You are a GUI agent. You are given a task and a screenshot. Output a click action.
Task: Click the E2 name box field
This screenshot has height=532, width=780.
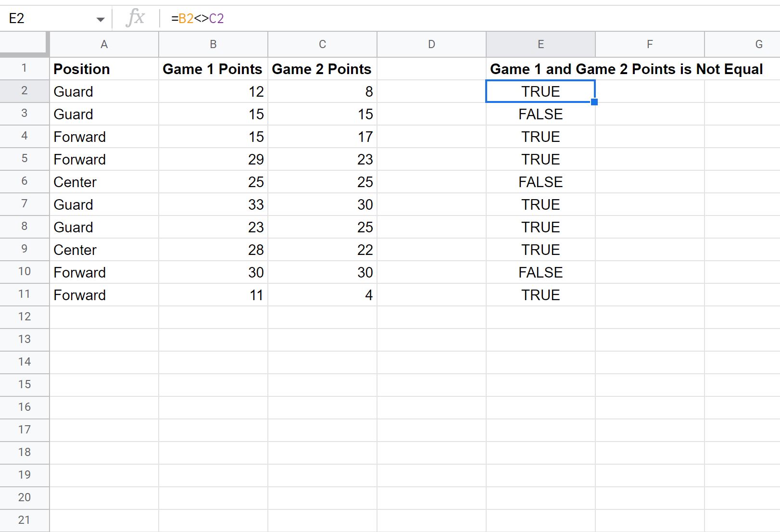[x=48, y=18]
